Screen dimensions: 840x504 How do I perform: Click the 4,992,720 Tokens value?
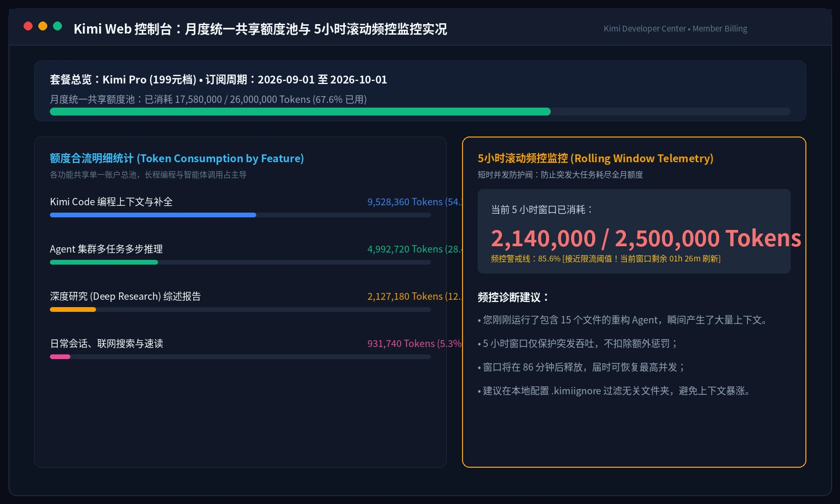[414, 249]
